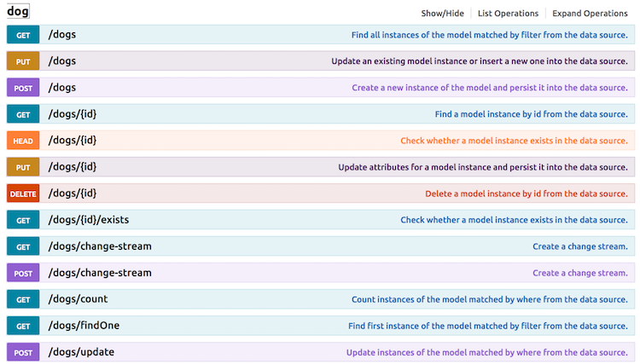Click the GET badge for /dogs

pyautogui.click(x=23, y=35)
